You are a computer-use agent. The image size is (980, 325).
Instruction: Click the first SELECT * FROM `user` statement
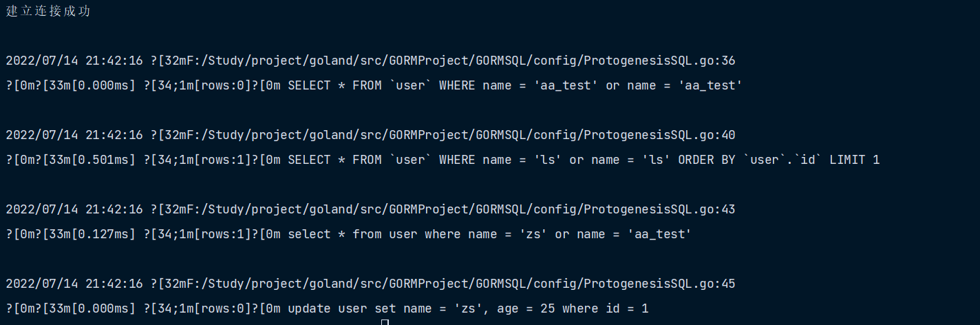[x=515, y=85]
